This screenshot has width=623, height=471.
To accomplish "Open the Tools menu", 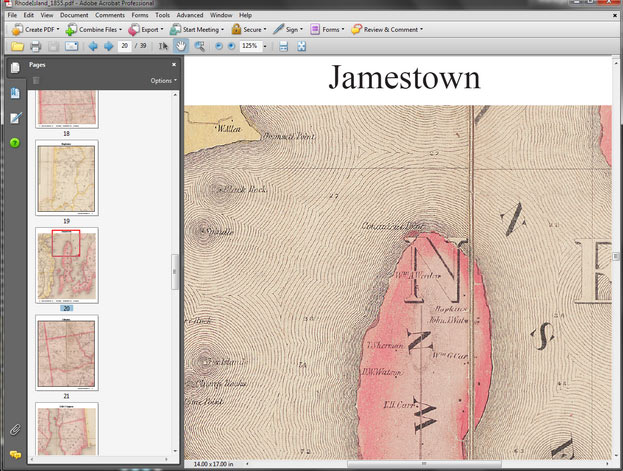I will coord(162,15).
